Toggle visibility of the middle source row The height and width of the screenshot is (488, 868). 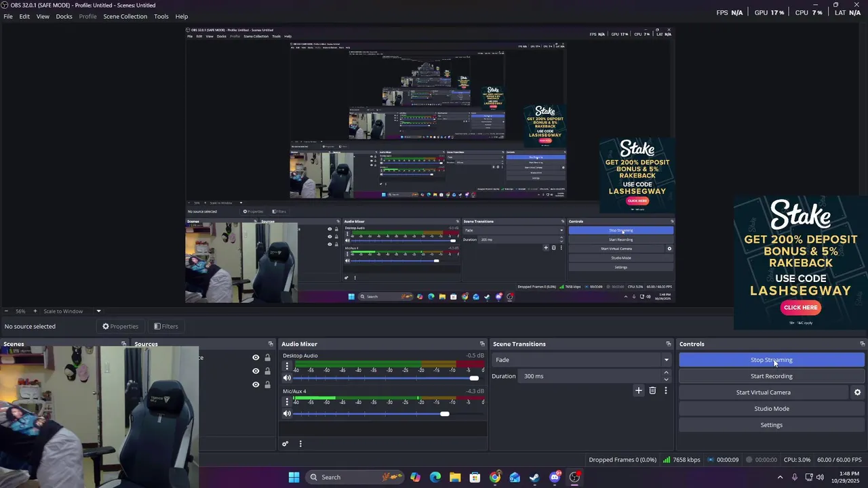256,371
